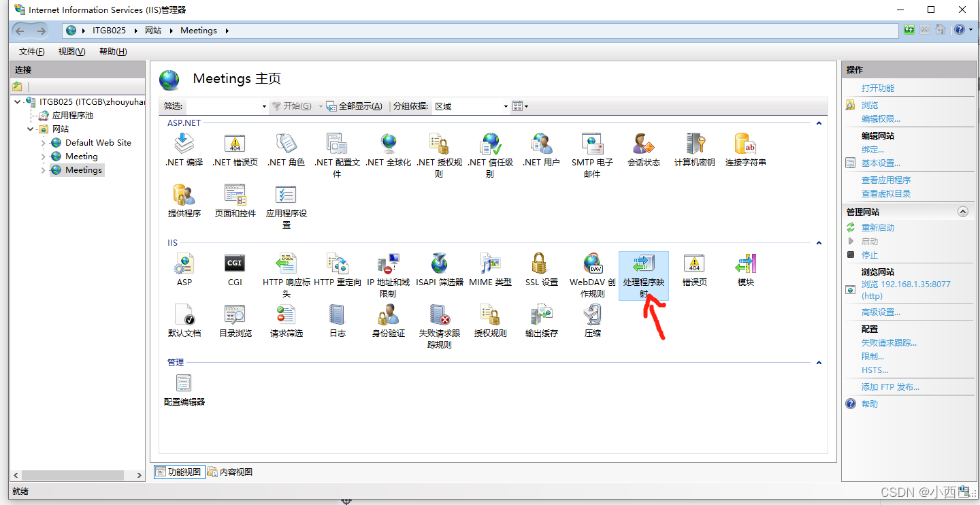Expand the Meeting site tree node

44,157
